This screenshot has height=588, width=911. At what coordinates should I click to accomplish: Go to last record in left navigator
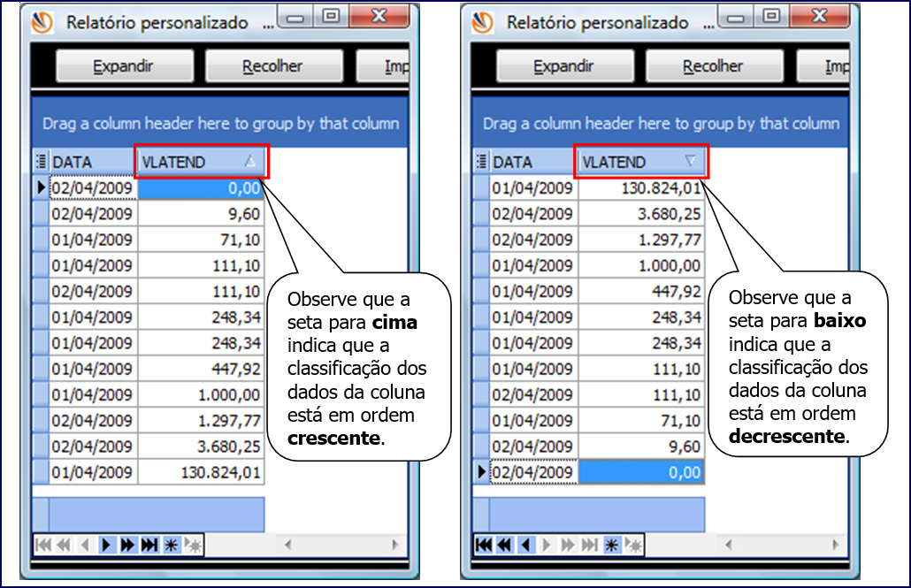click(149, 545)
